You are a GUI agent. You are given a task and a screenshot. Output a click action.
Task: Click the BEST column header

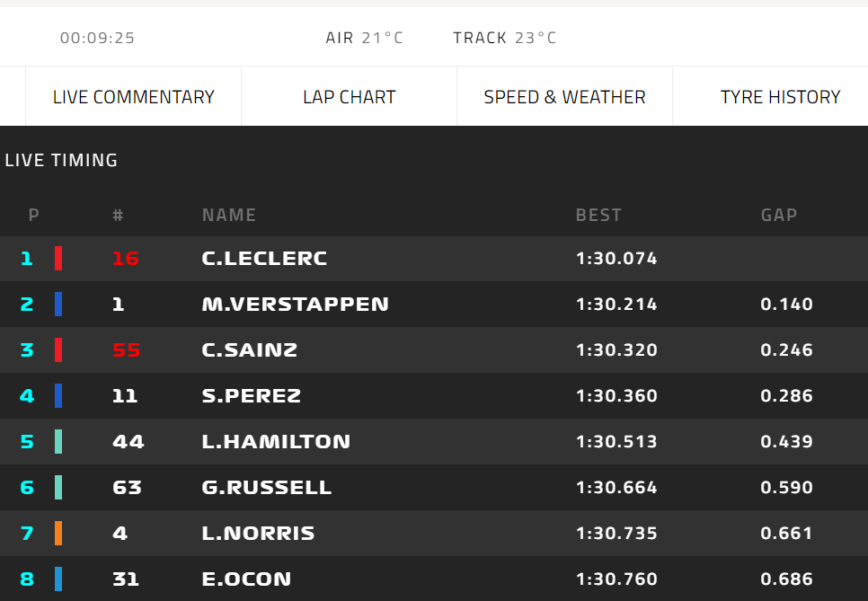(x=598, y=216)
